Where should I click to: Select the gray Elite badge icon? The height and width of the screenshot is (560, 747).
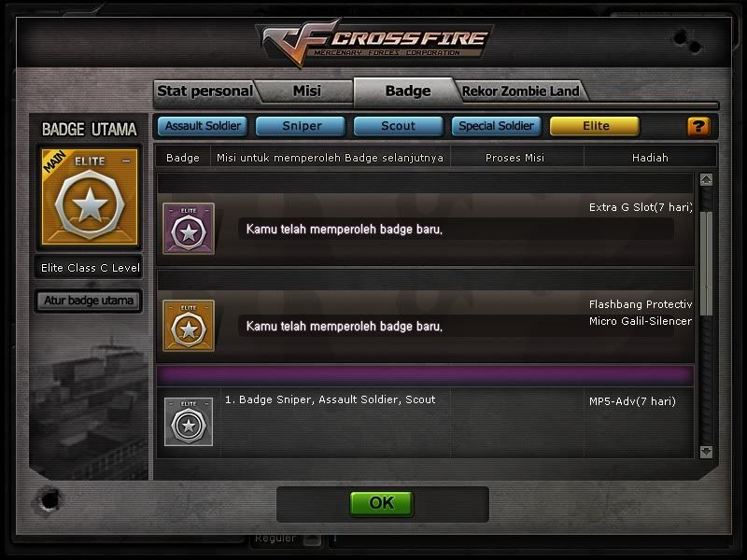pos(189,422)
